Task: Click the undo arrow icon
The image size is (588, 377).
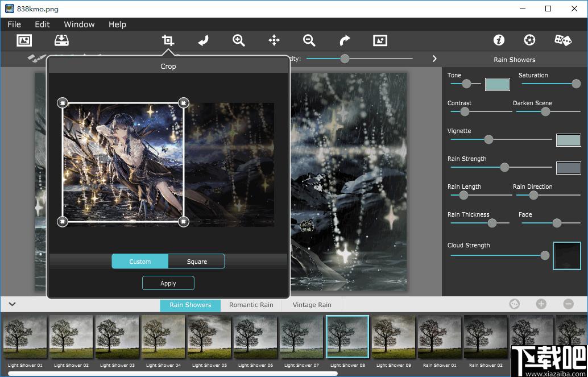Action: 203,40
